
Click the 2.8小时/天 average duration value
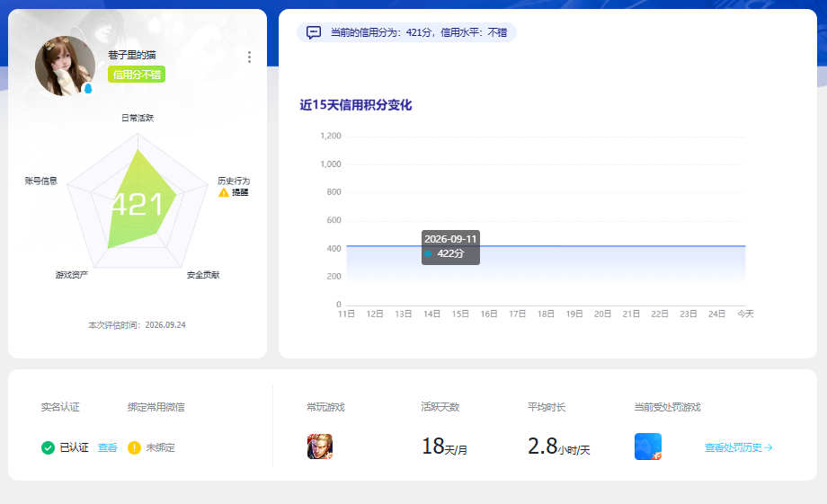click(x=559, y=447)
